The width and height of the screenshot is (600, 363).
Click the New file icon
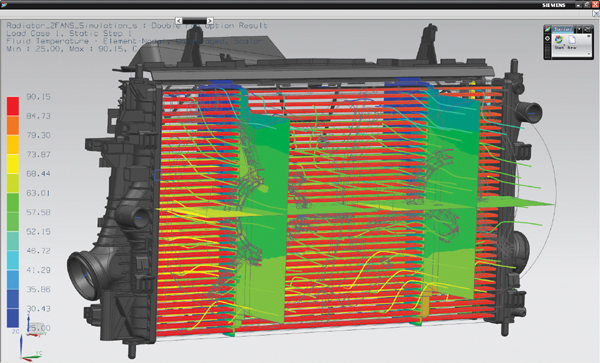click(x=572, y=39)
